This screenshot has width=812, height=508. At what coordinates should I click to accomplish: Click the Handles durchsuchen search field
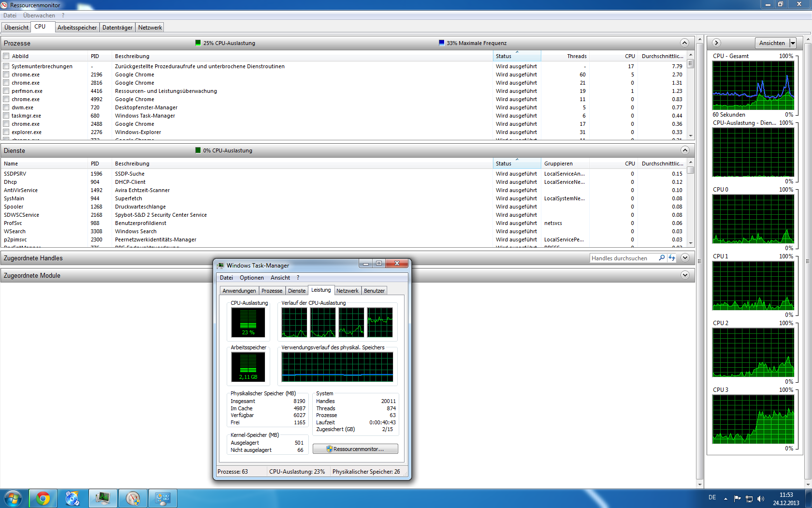(x=623, y=258)
